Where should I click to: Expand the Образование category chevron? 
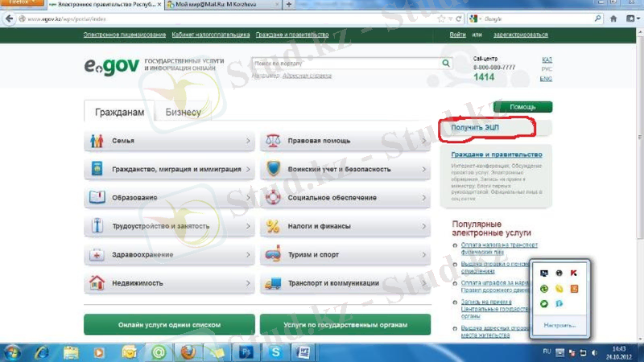click(x=248, y=197)
